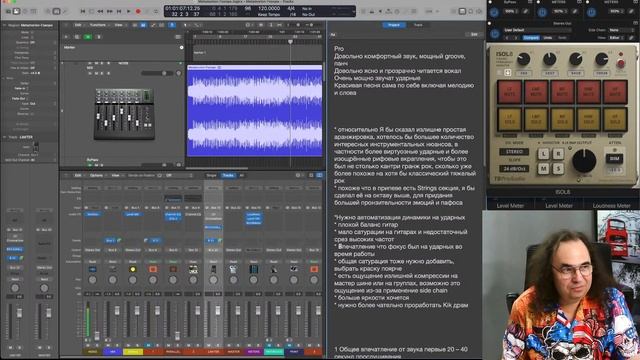
Task: Open mixer settings gear icon
Action: click(x=298, y=175)
